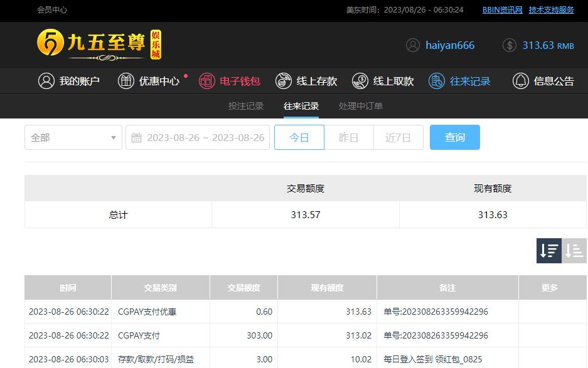Click the 线上取款 withdrawal icon
Viewport: 588px width, 368px height.
(x=360, y=81)
